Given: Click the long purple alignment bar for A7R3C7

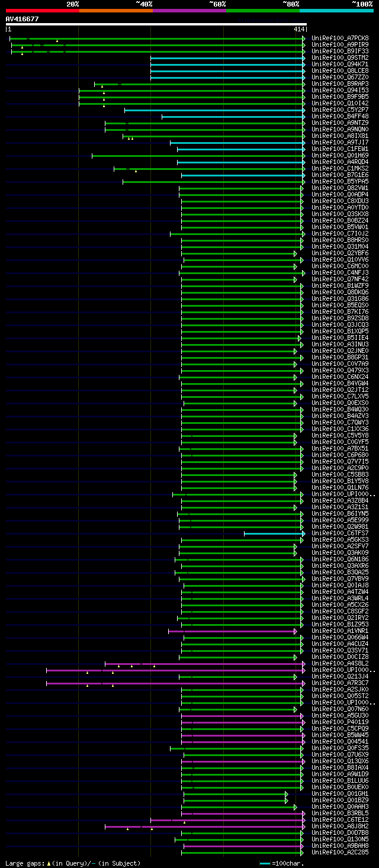Looking at the screenshot, I should [175, 683].
